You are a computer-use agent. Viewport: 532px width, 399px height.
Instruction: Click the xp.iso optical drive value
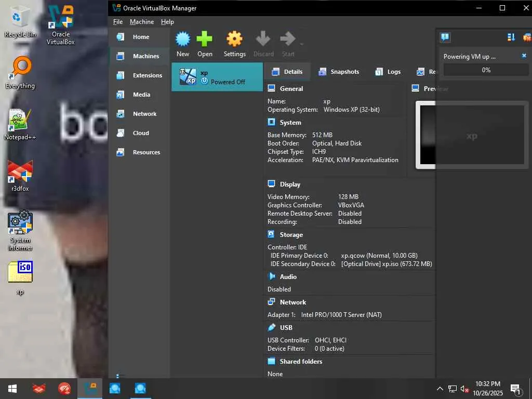coord(387,264)
